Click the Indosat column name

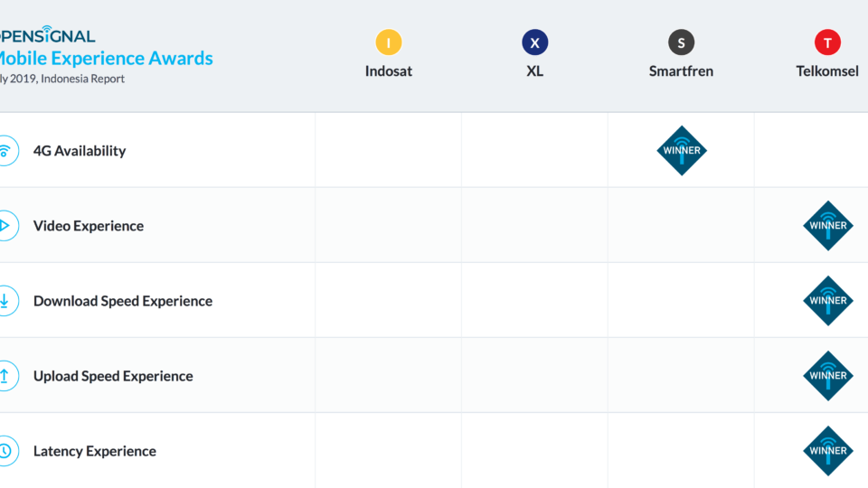(x=389, y=70)
